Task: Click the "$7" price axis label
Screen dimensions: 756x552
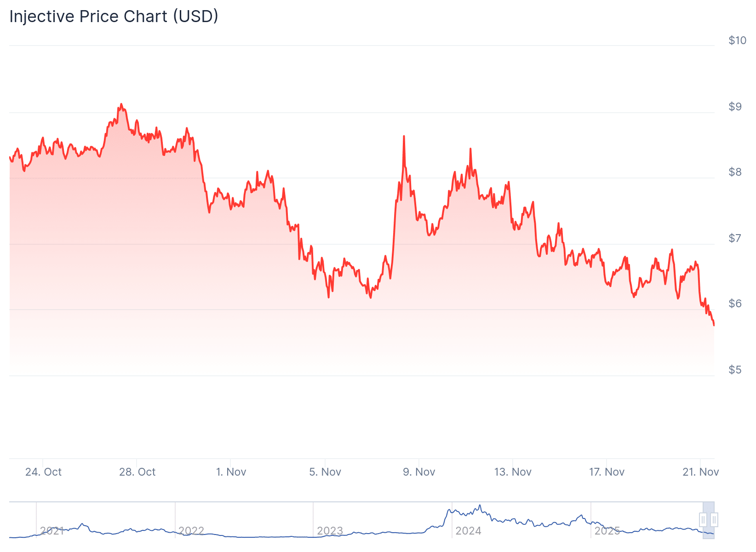Action: 735,237
